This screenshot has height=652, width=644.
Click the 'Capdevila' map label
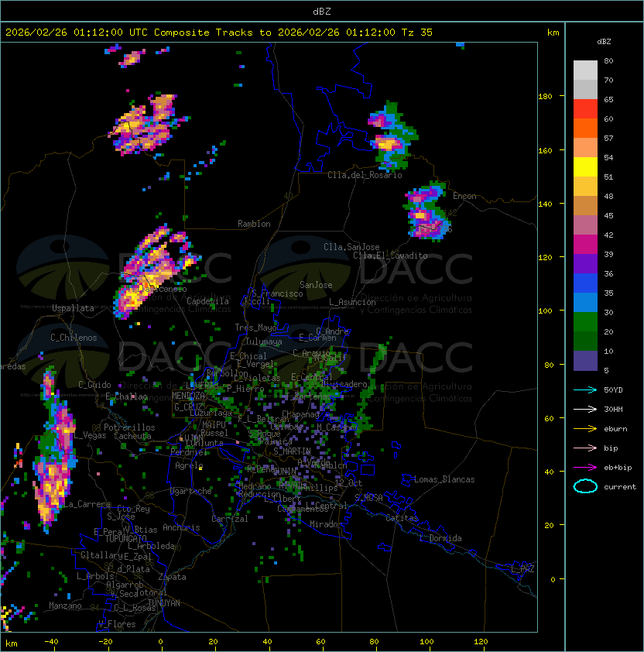[x=208, y=301]
